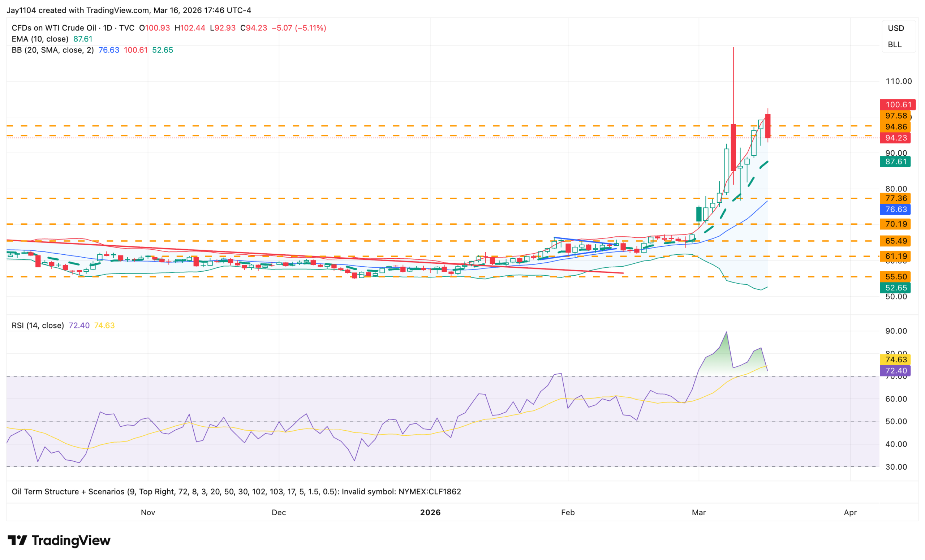
Task: Click the orange 70.19 price level tag
Action: click(895, 224)
